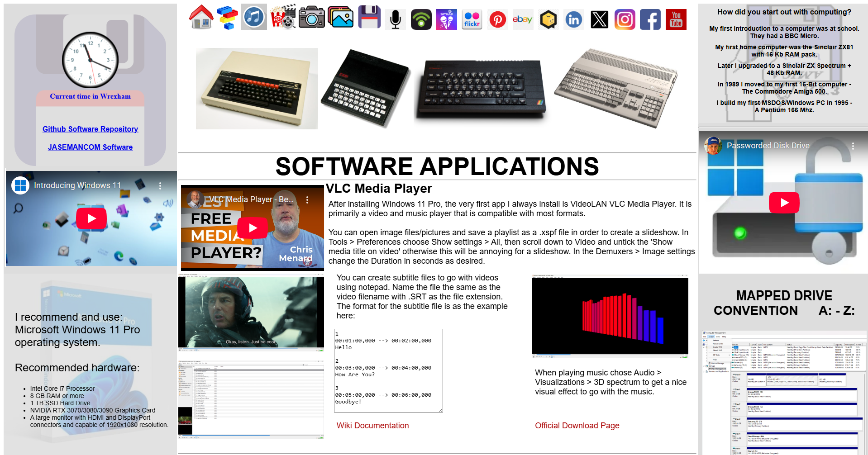Open options menu on Introducing Windows 11 video

160,185
